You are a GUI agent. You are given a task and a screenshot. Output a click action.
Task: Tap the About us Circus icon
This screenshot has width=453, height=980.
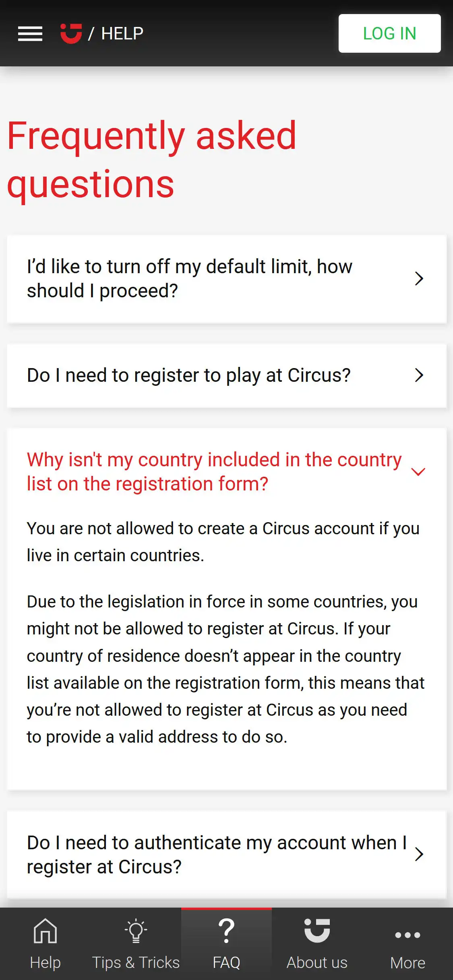317,931
